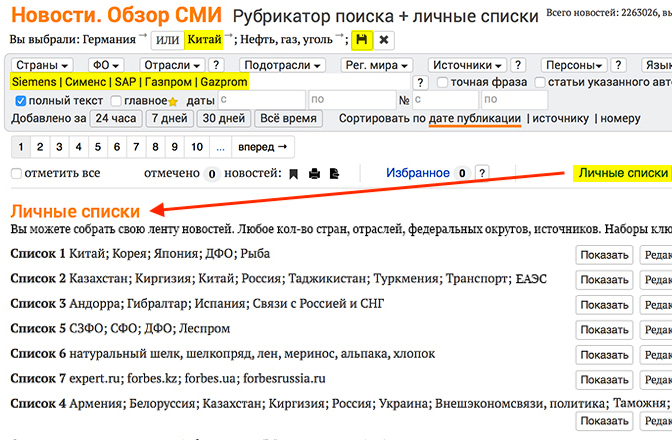The width and height of the screenshot is (672, 440).
Task: Click the number end field 'по' after №
Action: click(514, 100)
